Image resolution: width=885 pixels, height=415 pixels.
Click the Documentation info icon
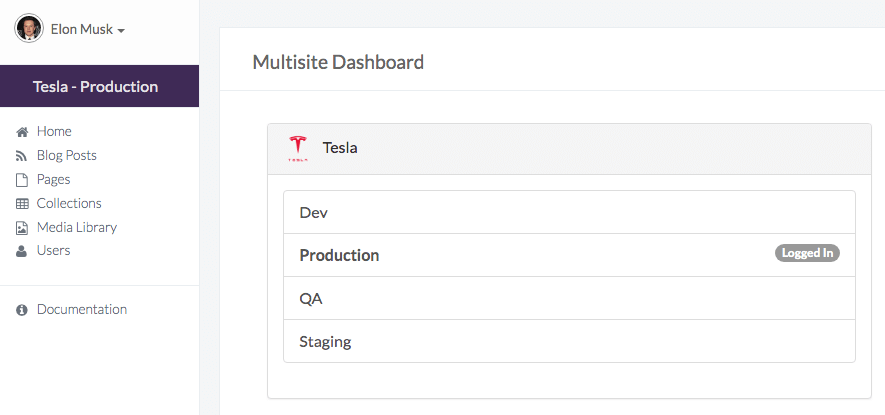22,310
